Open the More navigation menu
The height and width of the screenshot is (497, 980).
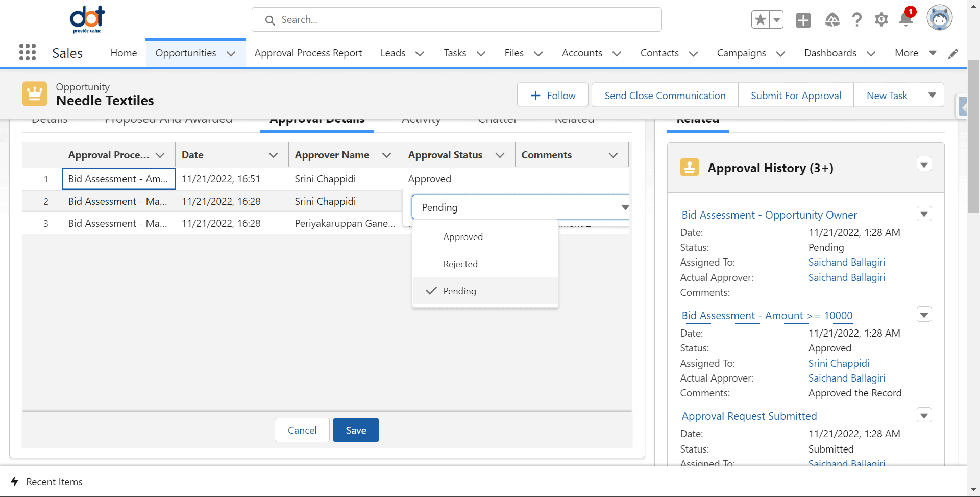(x=916, y=53)
